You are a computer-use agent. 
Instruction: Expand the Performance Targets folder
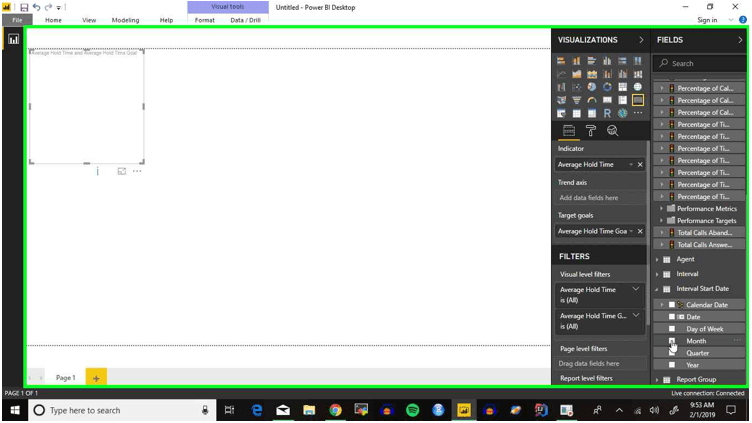[x=662, y=221]
